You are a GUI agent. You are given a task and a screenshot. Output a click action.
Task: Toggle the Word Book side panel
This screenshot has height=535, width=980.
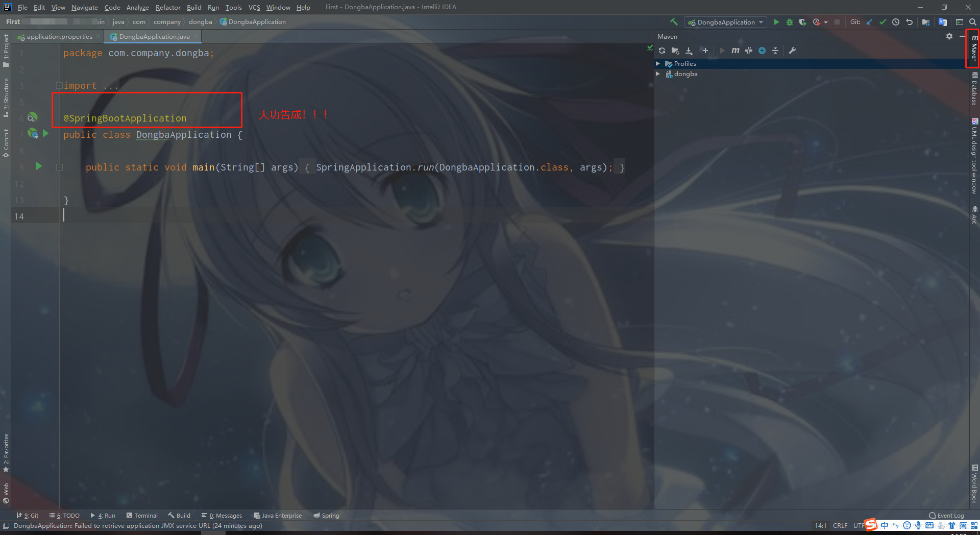pos(974,483)
